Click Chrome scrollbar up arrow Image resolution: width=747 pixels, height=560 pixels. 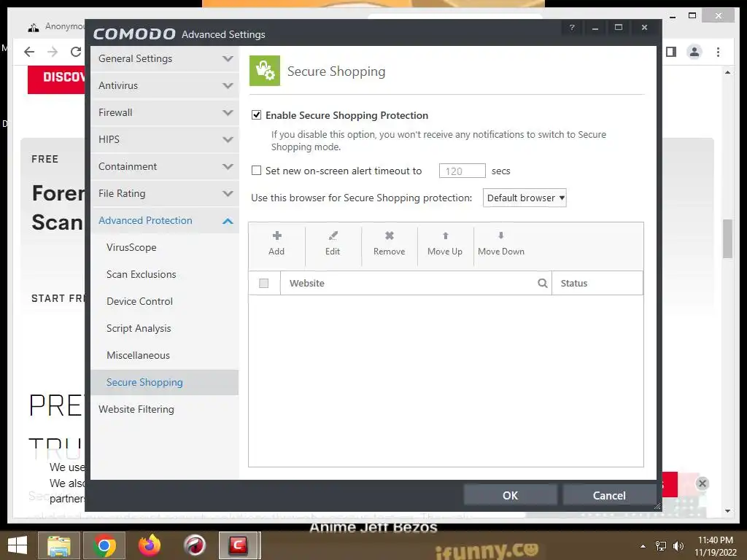[727, 72]
